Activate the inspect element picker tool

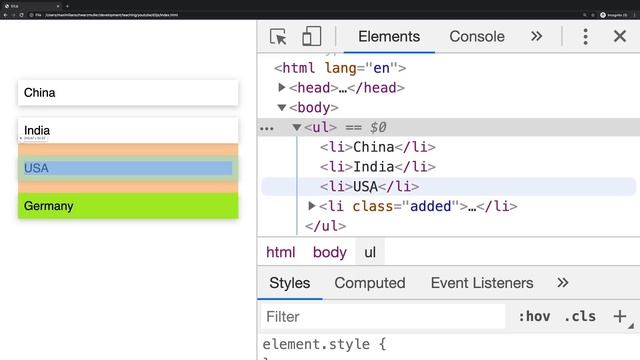278,36
